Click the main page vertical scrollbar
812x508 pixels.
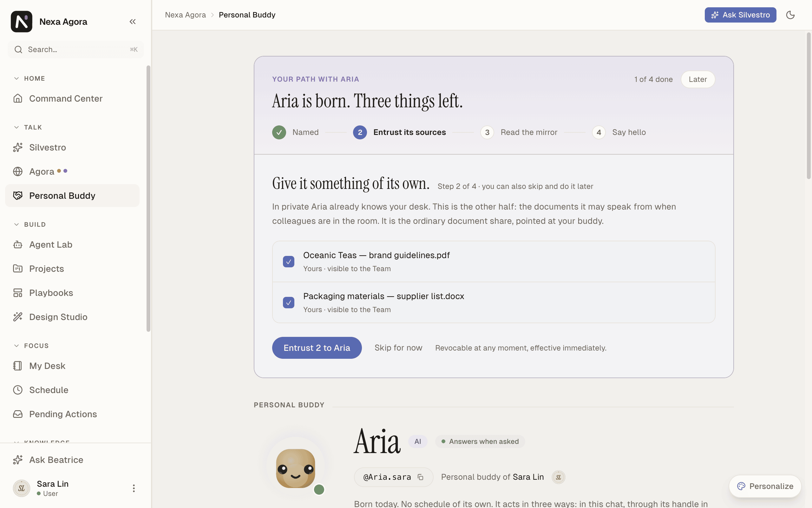click(809, 106)
